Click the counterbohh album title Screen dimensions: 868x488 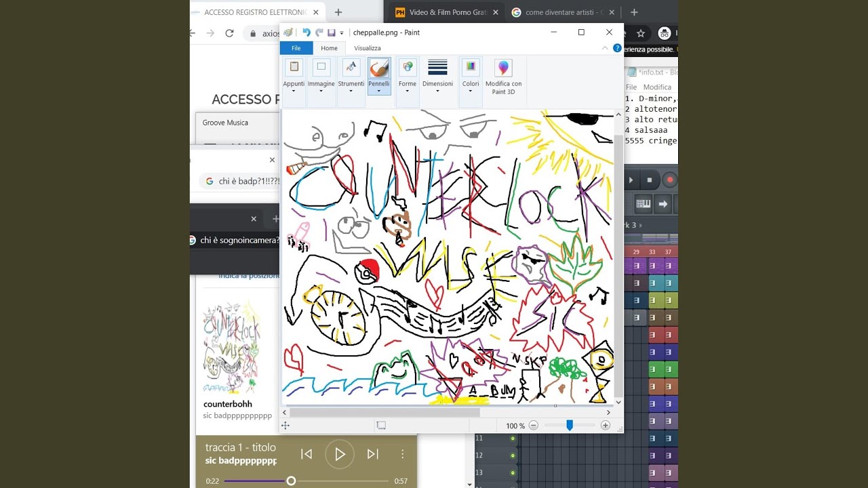(x=228, y=404)
